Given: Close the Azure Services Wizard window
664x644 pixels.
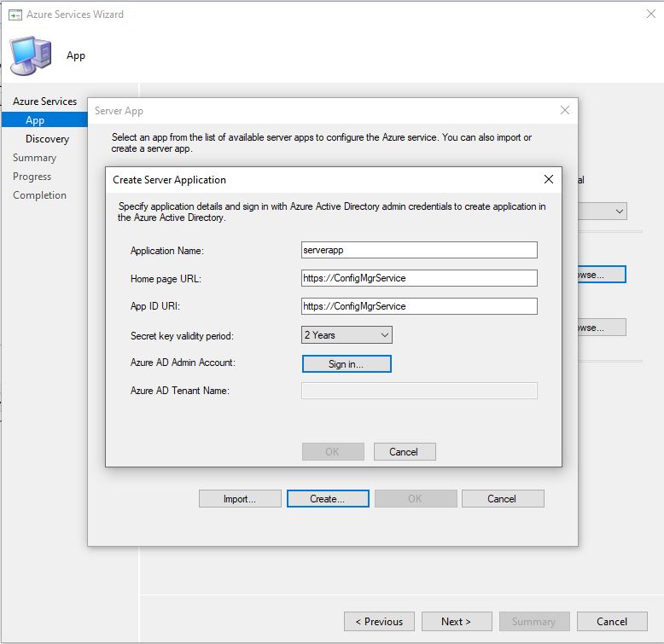Looking at the screenshot, I should pyautogui.click(x=651, y=14).
